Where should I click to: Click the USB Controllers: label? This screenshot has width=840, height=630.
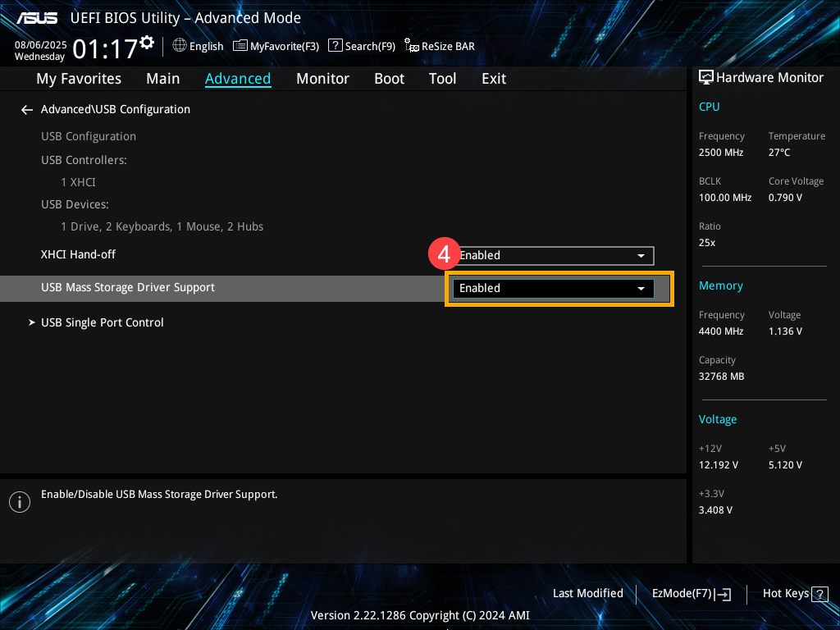point(84,160)
